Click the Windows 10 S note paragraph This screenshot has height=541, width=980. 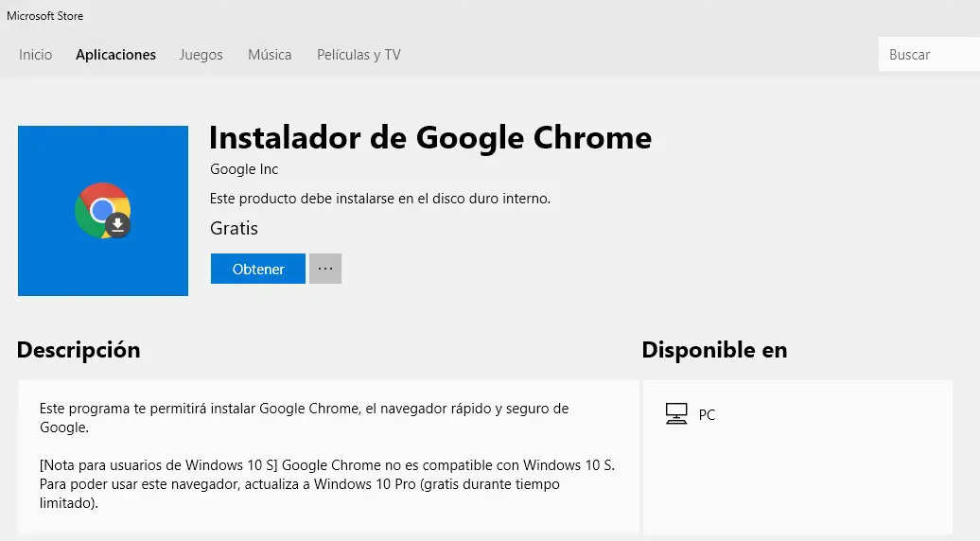327,484
